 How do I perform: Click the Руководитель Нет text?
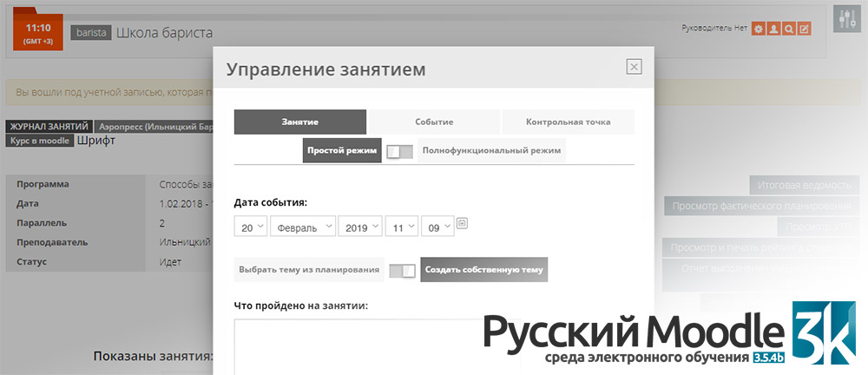714,28
